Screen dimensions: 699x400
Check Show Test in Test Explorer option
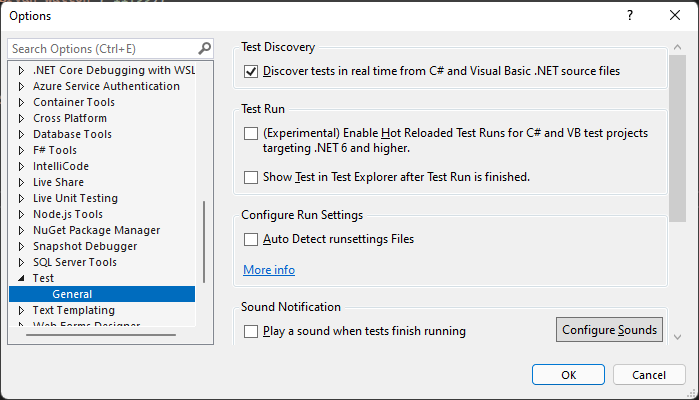(x=251, y=177)
